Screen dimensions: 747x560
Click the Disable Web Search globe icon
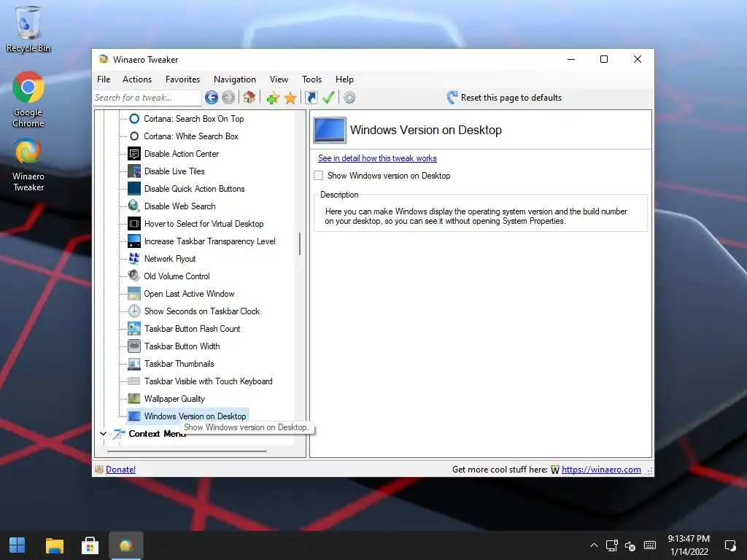(134, 206)
